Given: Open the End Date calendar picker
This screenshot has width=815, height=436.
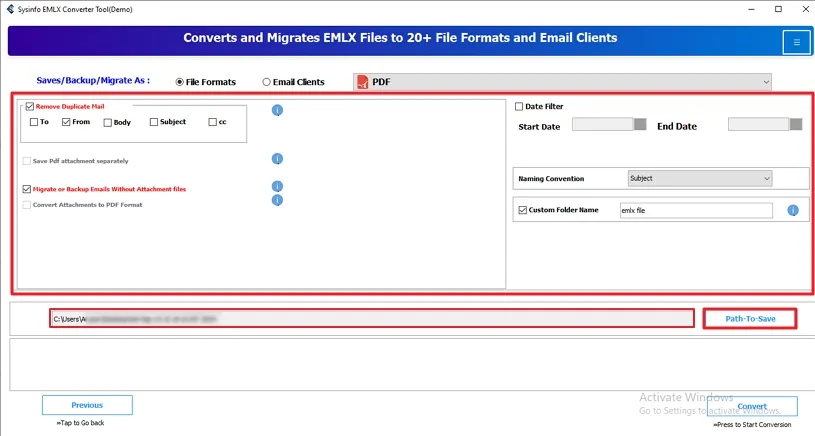Looking at the screenshot, I should 796,124.
